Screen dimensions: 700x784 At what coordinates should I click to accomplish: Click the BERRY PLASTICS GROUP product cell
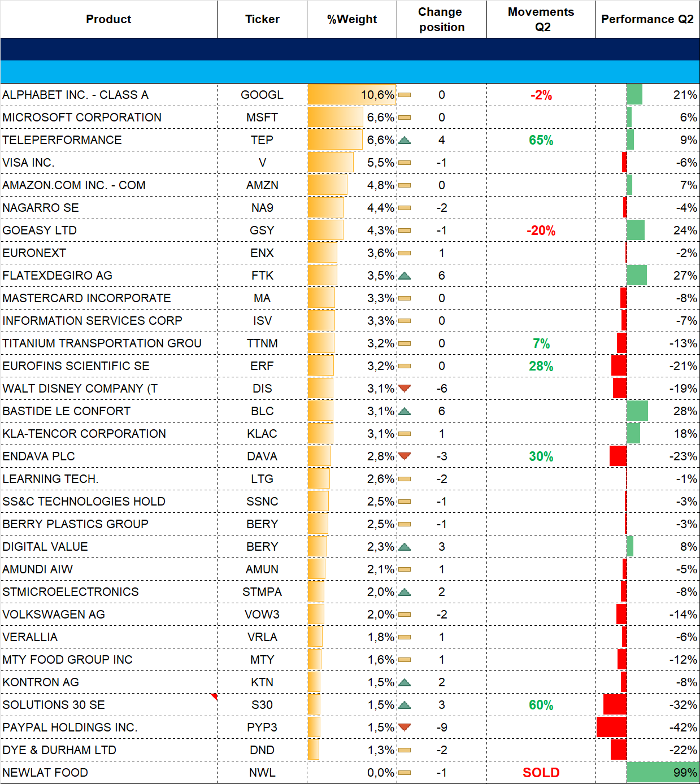(x=108, y=524)
